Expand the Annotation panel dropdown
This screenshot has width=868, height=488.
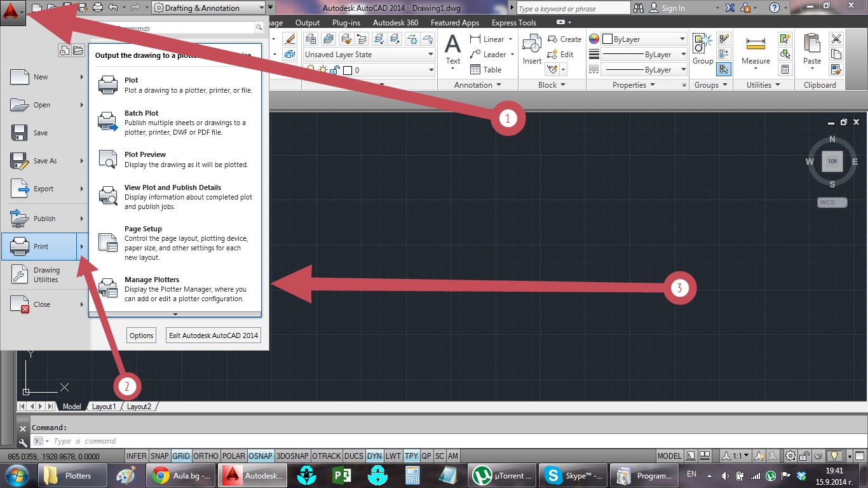pos(477,85)
